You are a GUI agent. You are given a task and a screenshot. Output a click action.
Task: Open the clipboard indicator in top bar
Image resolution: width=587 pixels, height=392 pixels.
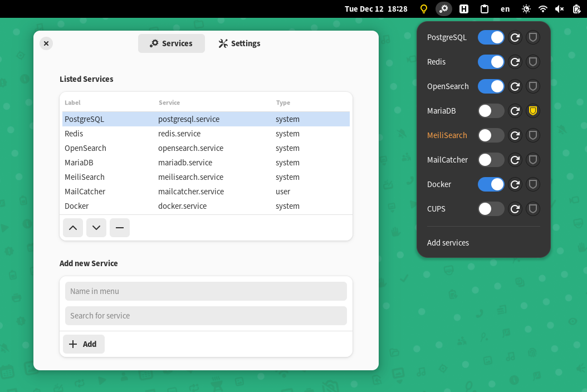coord(485,9)
